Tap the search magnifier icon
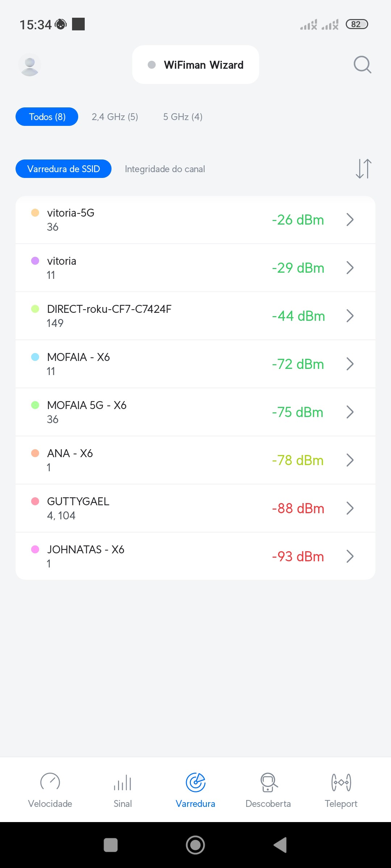 point(362,65)
